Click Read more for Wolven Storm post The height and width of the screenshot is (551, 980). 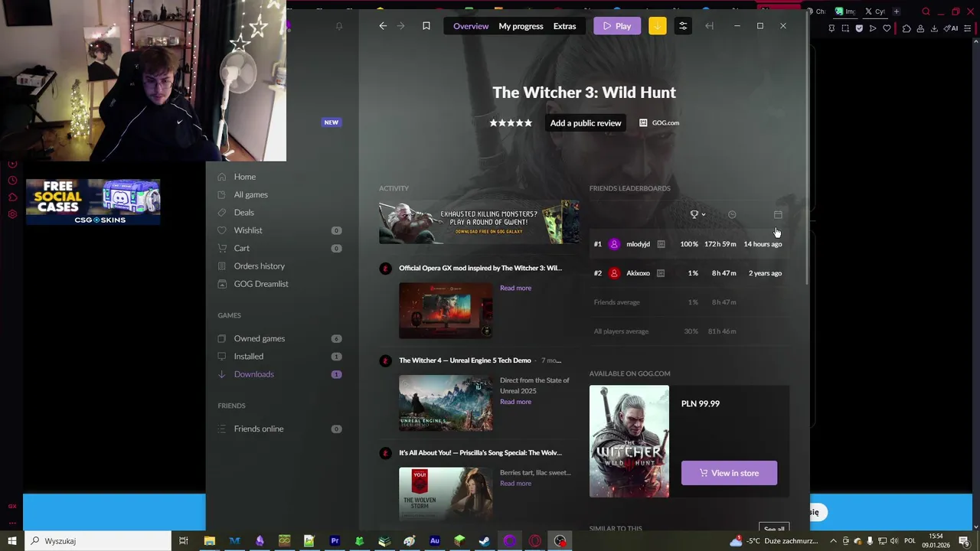click(x=515, y=483)
